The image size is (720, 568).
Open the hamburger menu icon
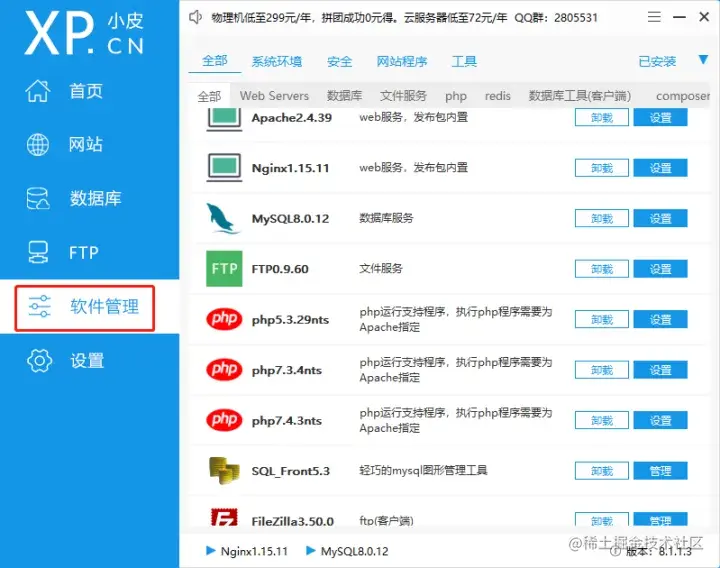[x=654, y=17]
